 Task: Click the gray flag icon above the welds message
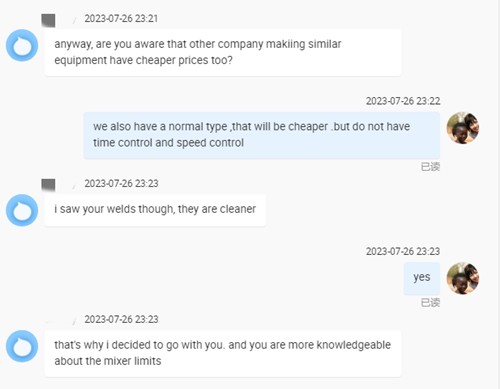[48, 185]
